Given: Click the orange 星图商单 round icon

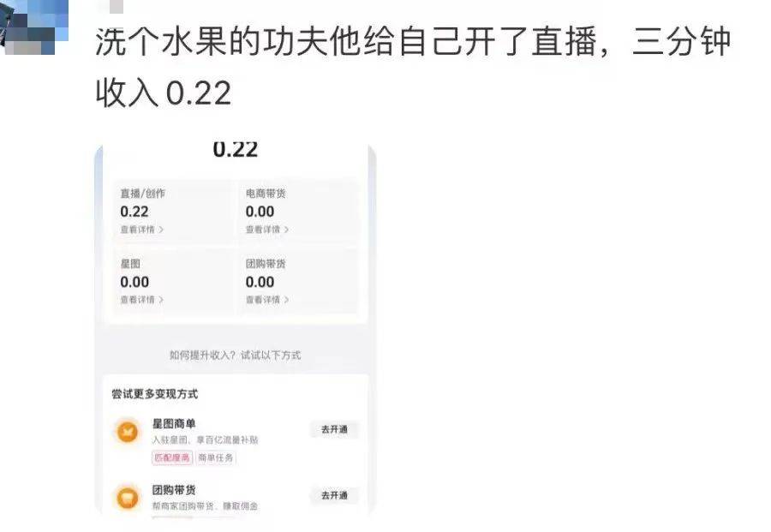Looking at the screenshot, I should (128, 432).
